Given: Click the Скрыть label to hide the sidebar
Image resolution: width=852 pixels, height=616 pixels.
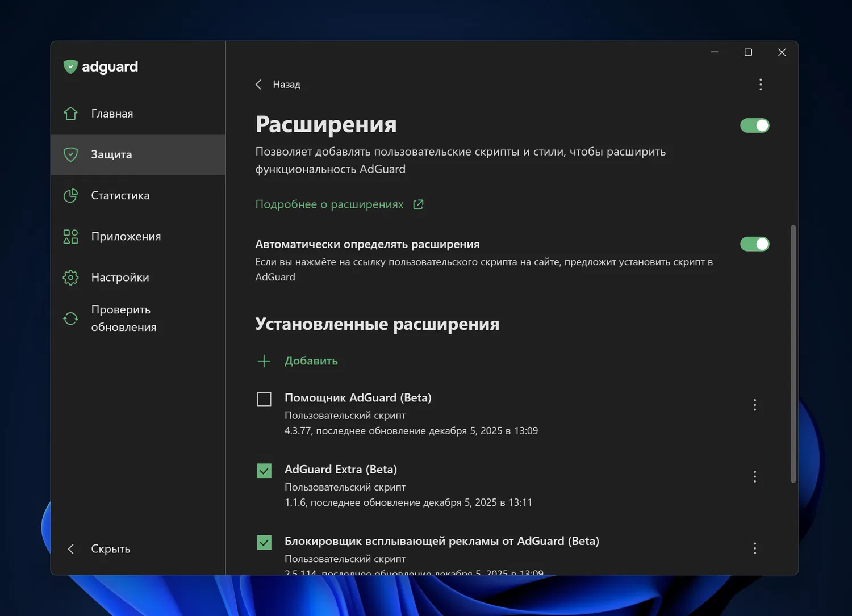Looking at the screenshot, I should coord(111,549).
